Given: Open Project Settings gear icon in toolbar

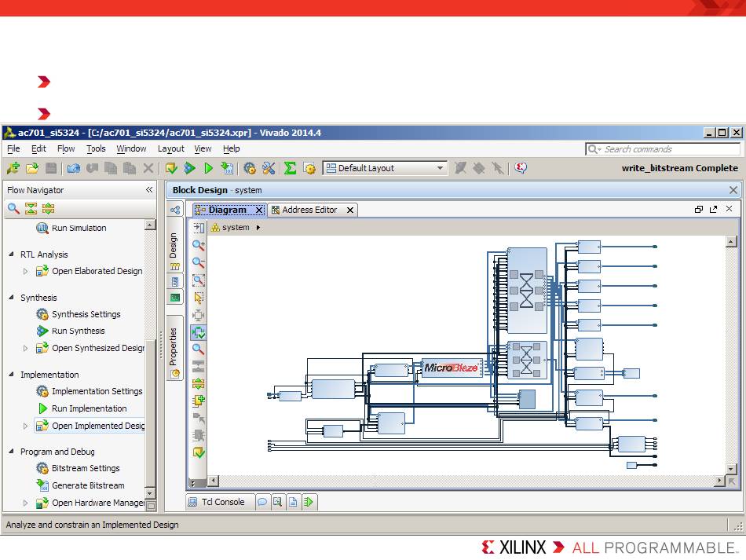Looking at the screenshot, I should coord(249,168).
